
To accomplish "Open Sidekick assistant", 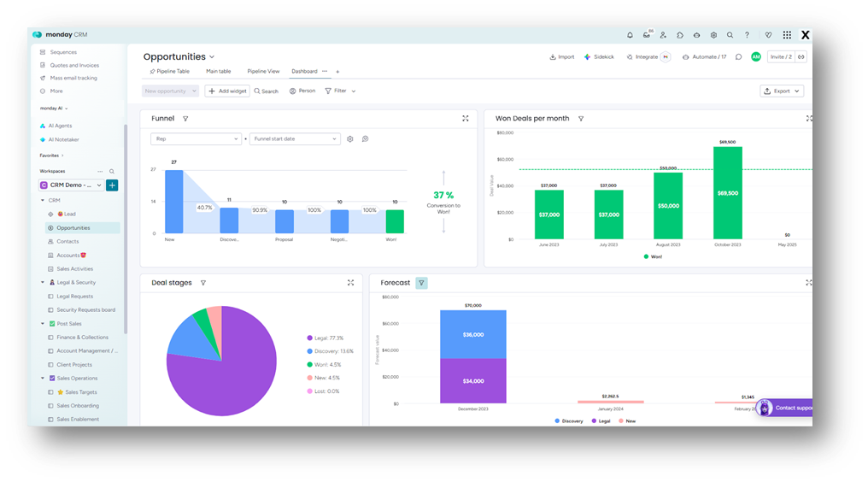I will [600, 57].
